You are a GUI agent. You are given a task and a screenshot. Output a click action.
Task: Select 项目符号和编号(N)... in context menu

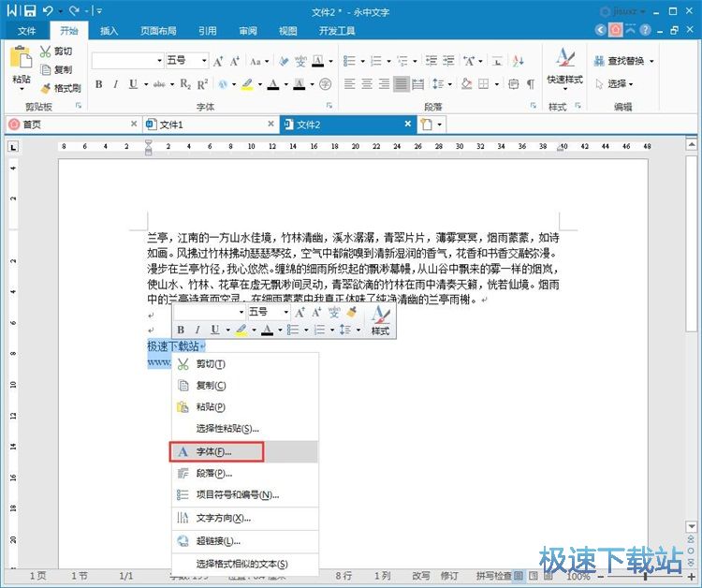click(245, 495)
